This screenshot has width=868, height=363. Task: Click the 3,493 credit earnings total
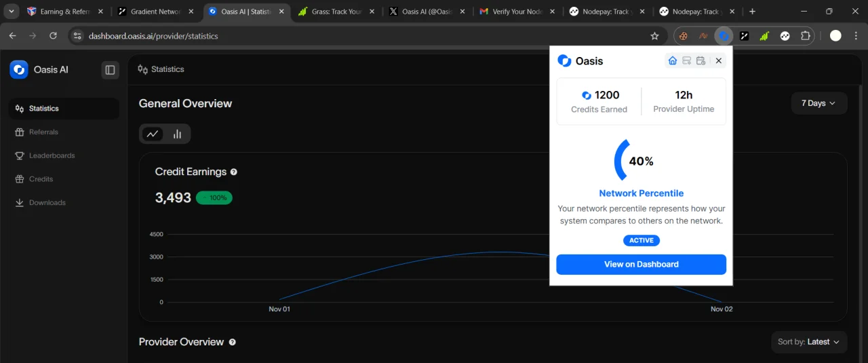173,198
